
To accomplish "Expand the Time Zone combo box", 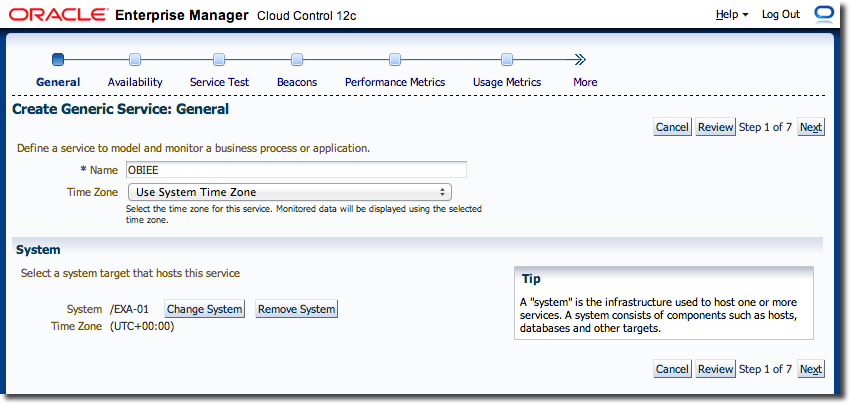I will [x=290, y=192].
